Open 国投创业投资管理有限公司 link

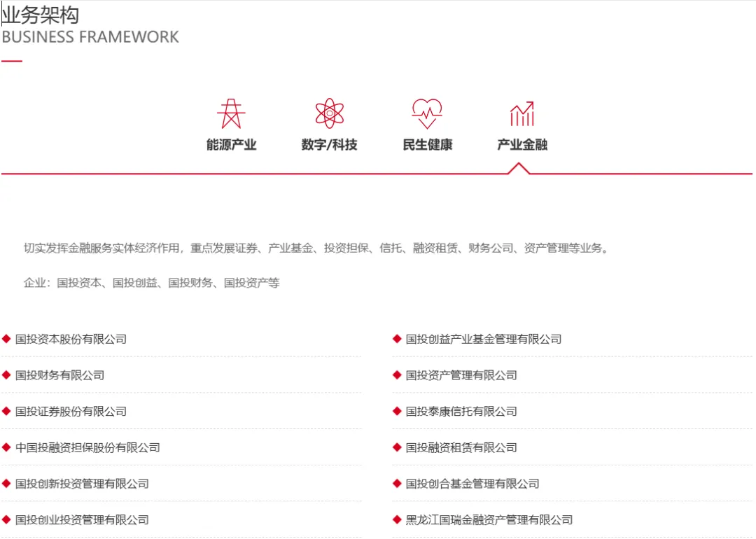pos(82,520)
